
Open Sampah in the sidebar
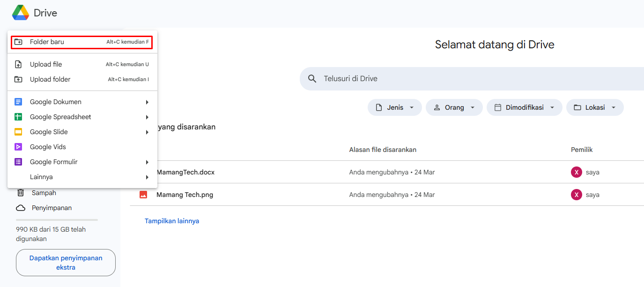click(x=44, y=193)
